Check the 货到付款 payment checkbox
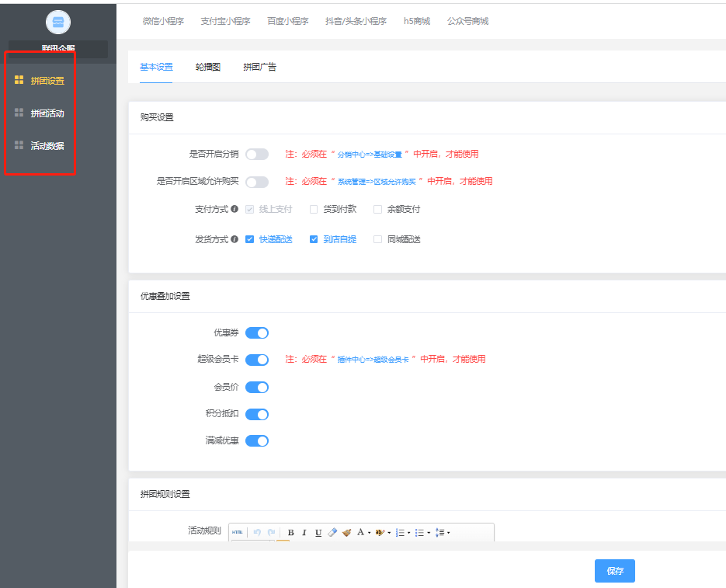 (314, 210)
